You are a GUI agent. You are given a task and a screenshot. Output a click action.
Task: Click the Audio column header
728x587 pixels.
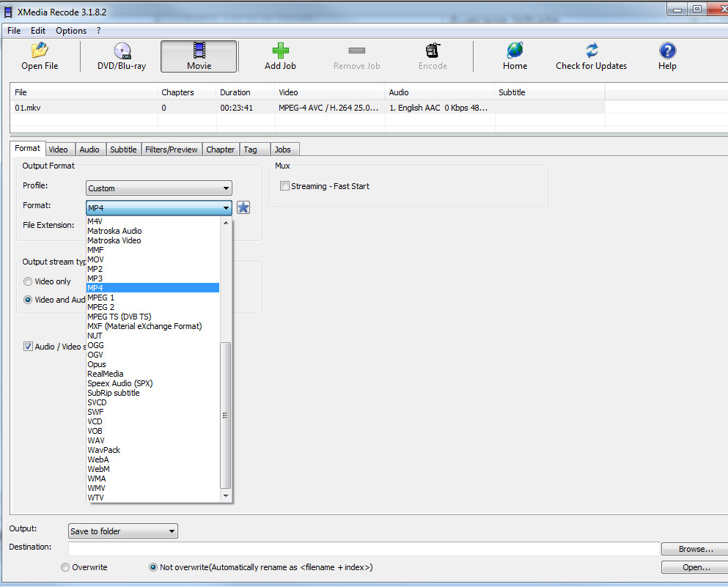[x=439, y=92]
